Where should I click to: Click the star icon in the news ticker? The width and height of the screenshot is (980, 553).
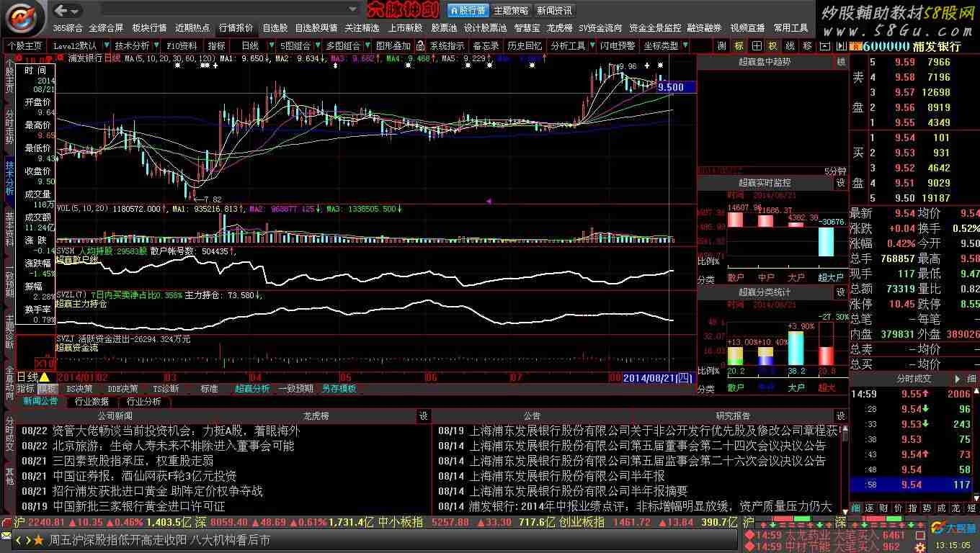(39, 540)
